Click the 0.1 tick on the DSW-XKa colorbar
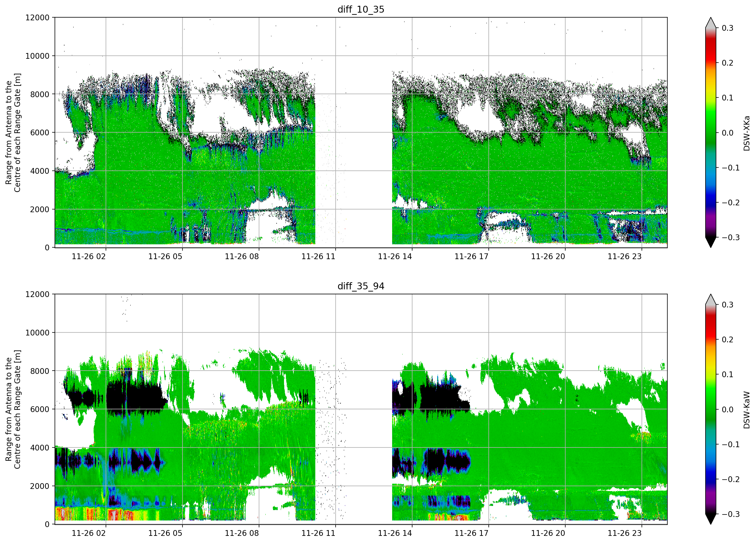756x543 pixels. [727, 98]
